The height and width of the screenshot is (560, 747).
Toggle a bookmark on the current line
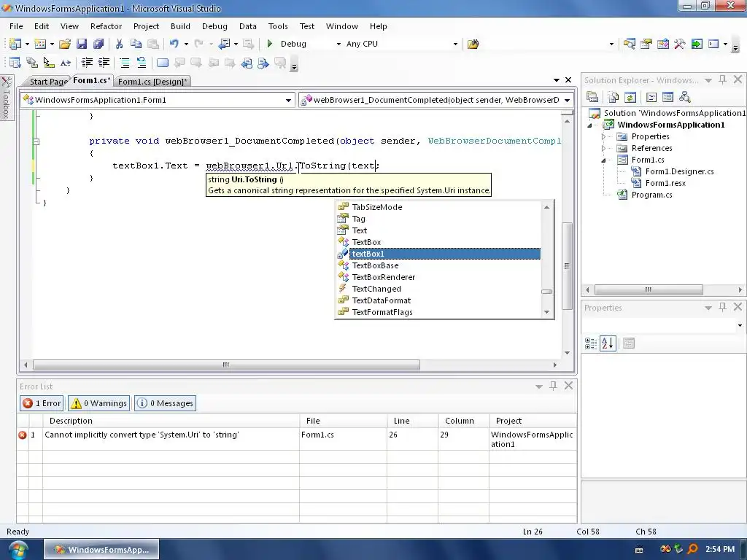[163, 63]
